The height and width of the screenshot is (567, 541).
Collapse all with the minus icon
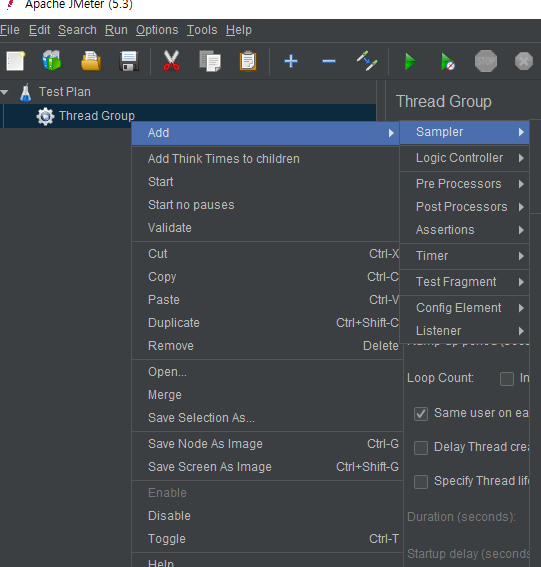tap(329, 61)
